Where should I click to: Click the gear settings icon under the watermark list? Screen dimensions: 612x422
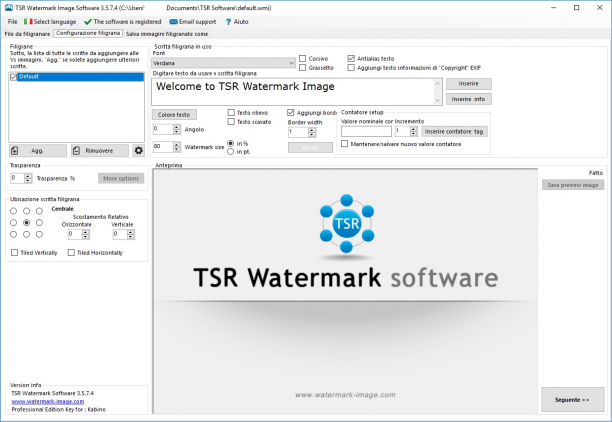139,151
